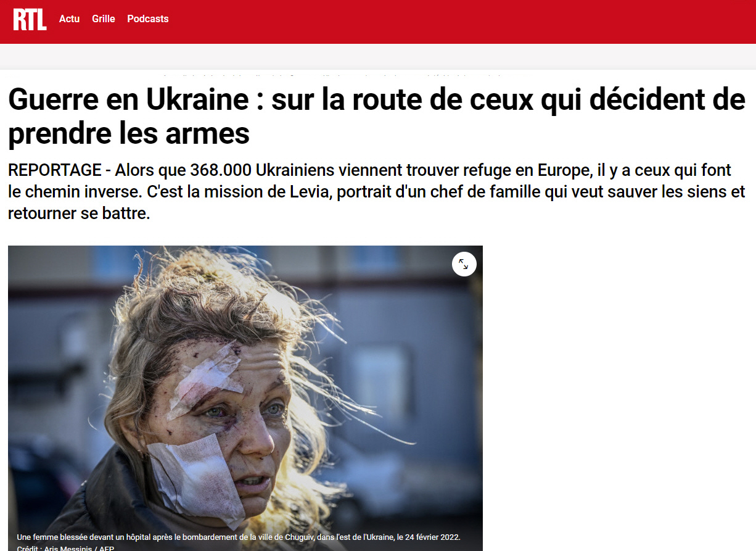Click an empty part of the red header

click(462, 22)
